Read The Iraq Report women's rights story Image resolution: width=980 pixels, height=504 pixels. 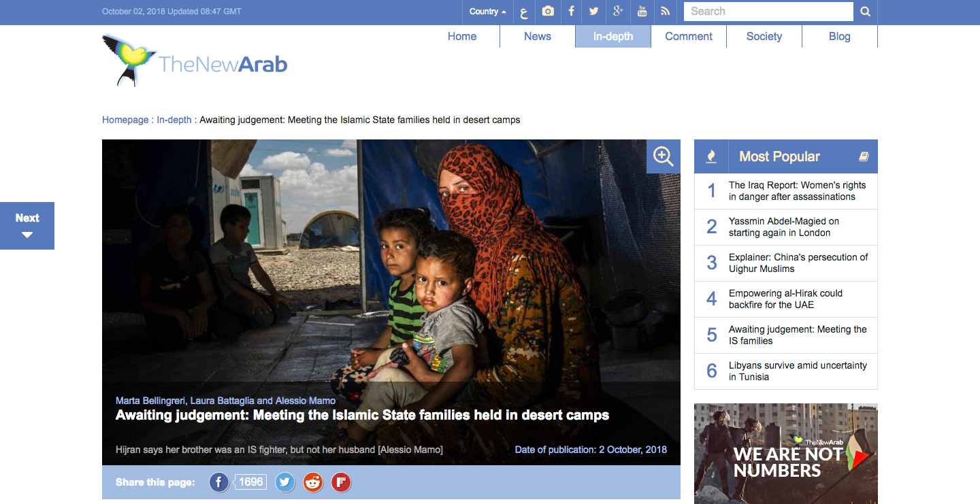797,191
